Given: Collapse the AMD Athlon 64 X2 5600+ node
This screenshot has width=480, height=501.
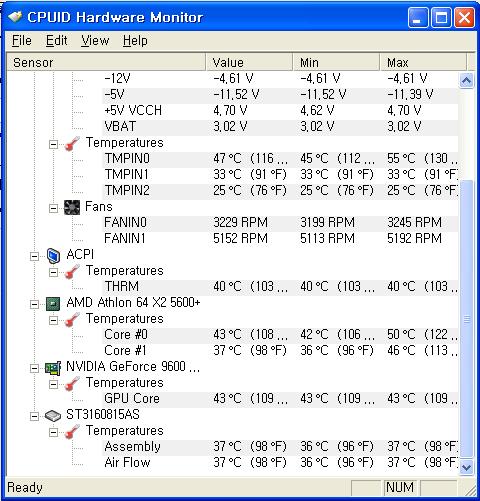Looking at the screenshot, I should (34, 304).
